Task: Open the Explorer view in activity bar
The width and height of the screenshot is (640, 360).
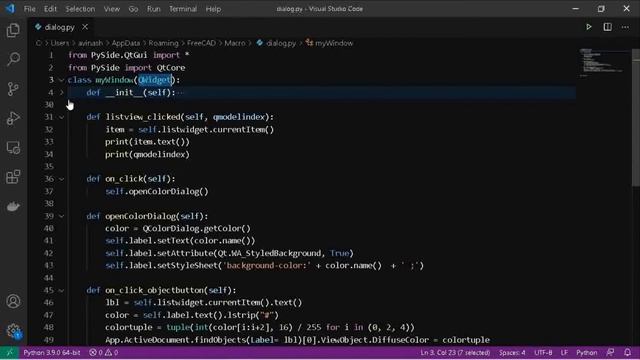Action: 13,30
